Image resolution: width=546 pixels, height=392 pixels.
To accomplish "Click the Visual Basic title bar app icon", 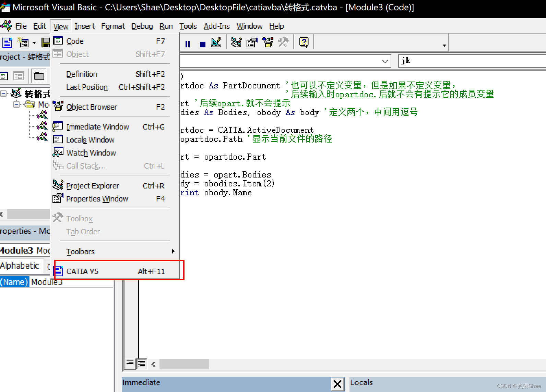I will coord(5,8).
